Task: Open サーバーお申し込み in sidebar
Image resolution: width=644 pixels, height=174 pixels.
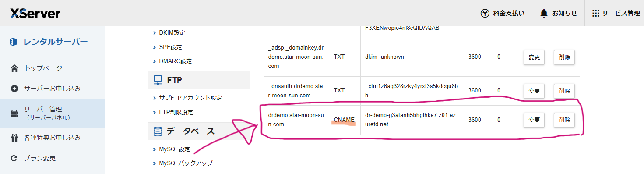Action: click(53, 89)
